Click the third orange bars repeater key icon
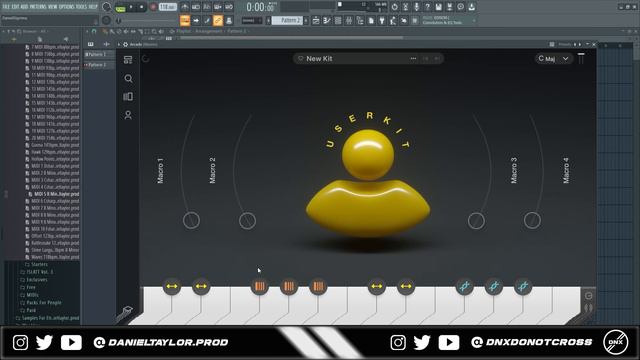This screenshot has height=360, width=640. click(318, 287)
